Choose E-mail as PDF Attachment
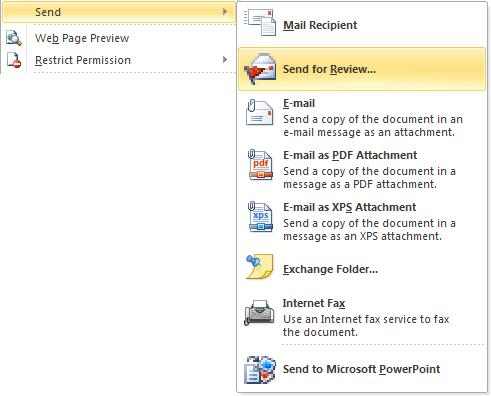Screen dimensions: 491x396 click(362, 169)
